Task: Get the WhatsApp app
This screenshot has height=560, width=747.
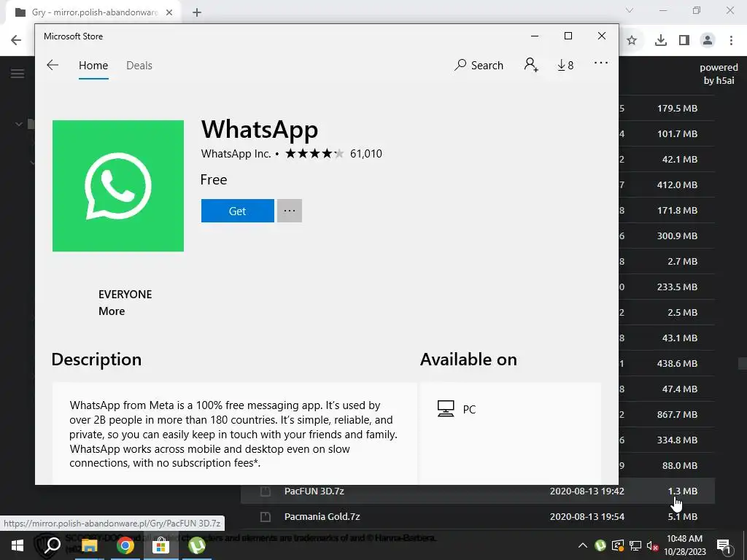Action: pos(237,211)
